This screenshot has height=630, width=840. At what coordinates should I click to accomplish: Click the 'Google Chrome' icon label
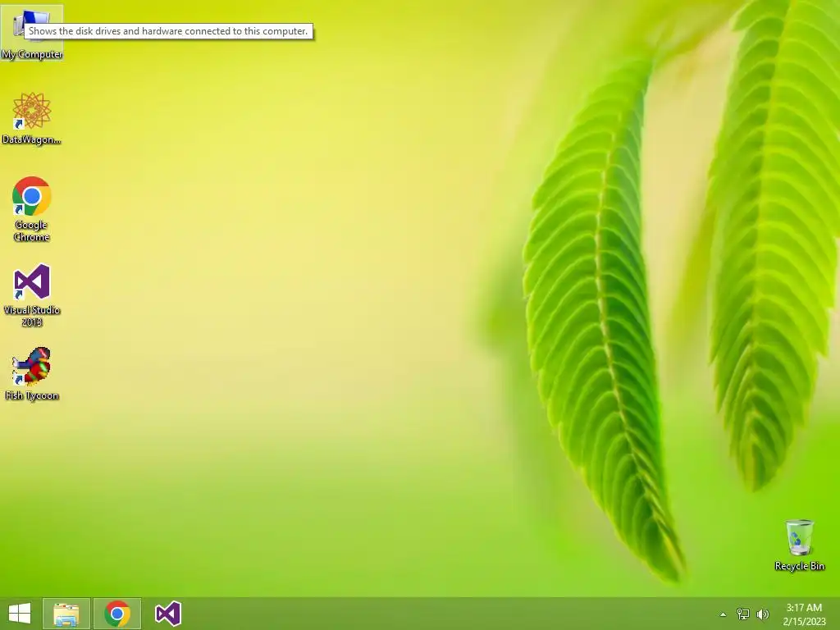click(x=32, y=231)
